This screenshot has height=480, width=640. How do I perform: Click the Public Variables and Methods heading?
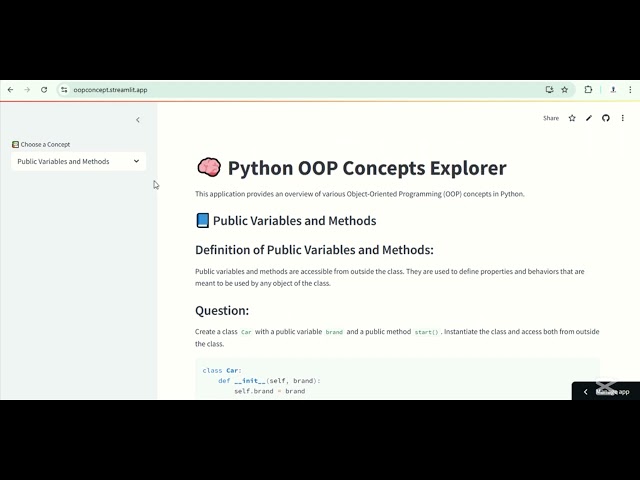(x=294, y=221)
